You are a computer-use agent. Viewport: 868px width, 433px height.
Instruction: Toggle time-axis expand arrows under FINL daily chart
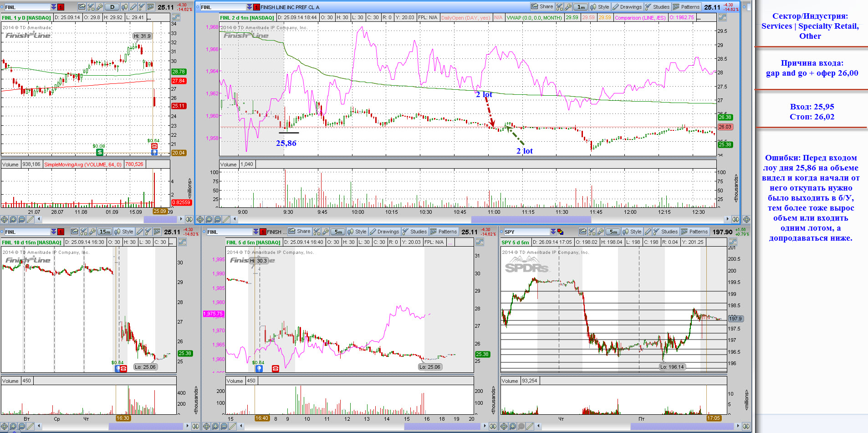[189, 219]
